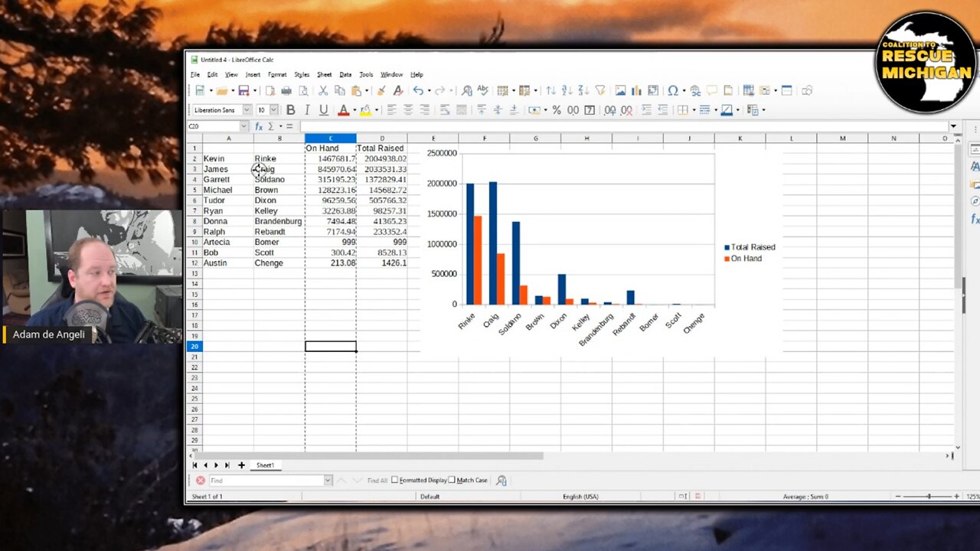Screen dimensions: 980x551
Task: Click the Find All button
Action: (x=377, y=481)
